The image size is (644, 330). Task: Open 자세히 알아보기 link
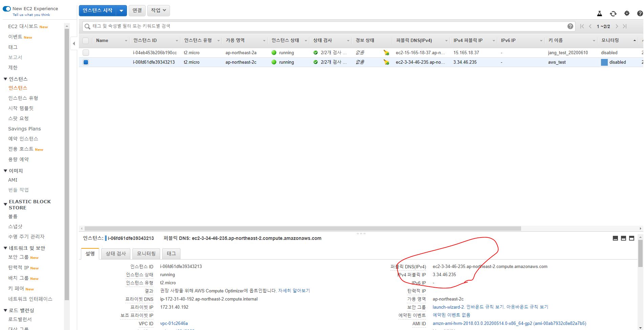click(294, 291)
